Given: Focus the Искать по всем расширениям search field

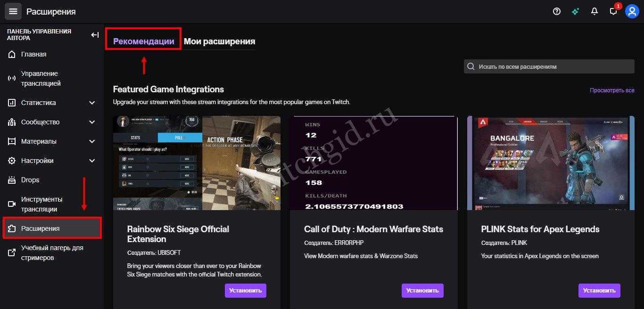Looking at the screenshot, I should [549, 66].
